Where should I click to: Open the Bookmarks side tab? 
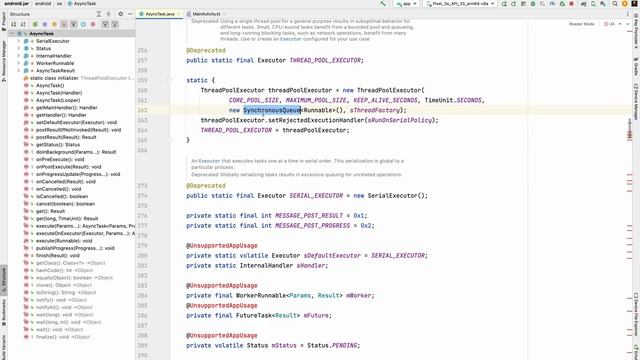(x=4, y=313)
